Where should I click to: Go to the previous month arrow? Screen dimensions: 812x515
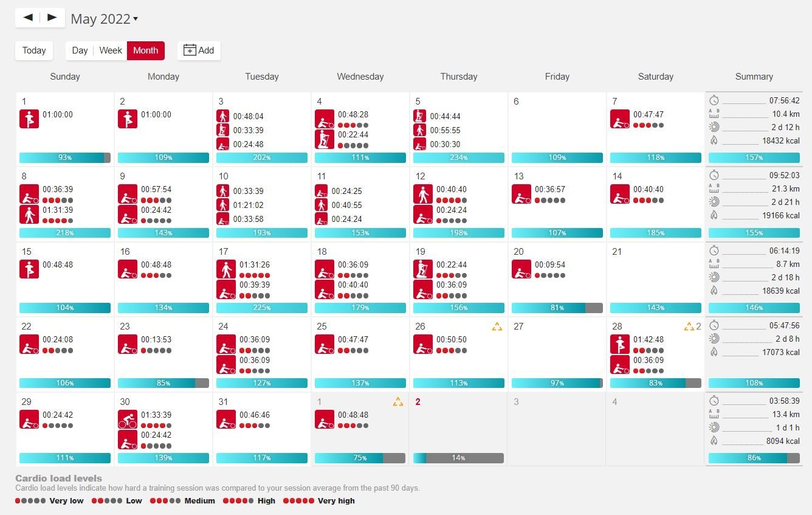pyautogui.click(x=28, y=18)
